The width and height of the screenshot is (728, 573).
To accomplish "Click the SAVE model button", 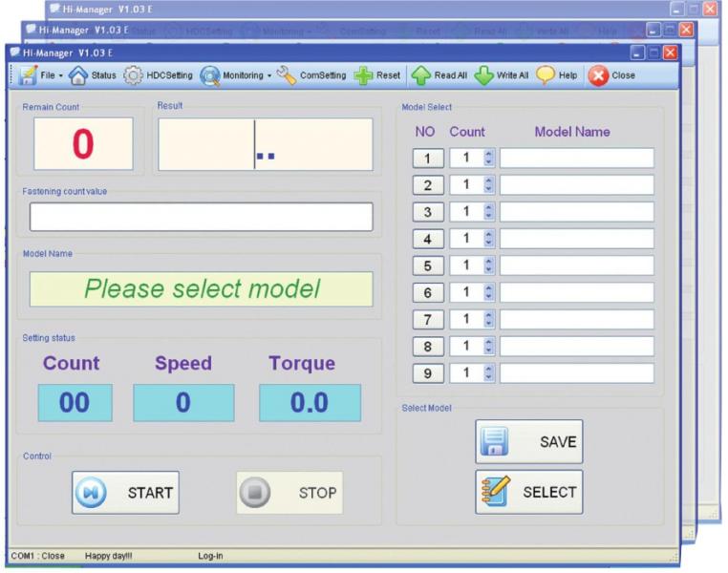I will (528, 441).
